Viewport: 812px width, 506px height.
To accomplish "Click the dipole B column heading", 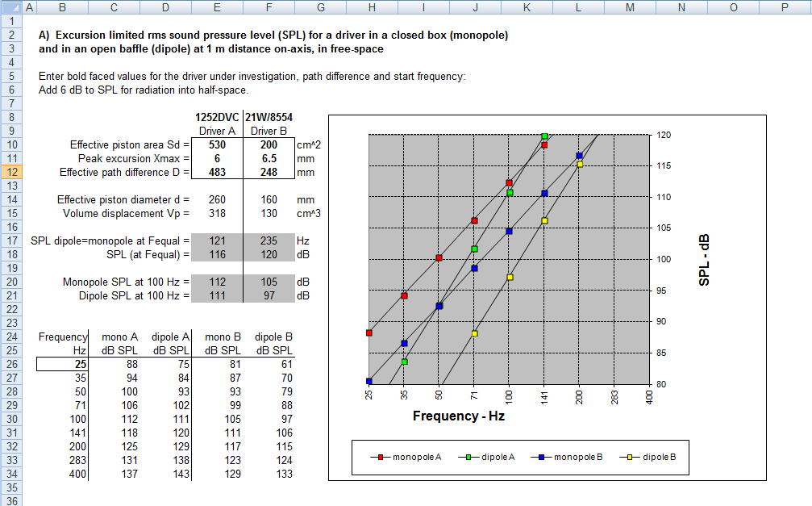I will pyautogui.click(x=273, y=337).
